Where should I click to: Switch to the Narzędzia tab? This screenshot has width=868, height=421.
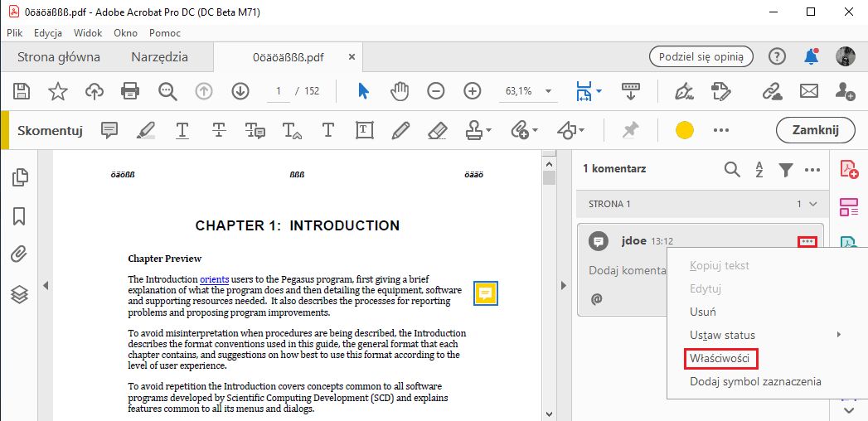159,57
